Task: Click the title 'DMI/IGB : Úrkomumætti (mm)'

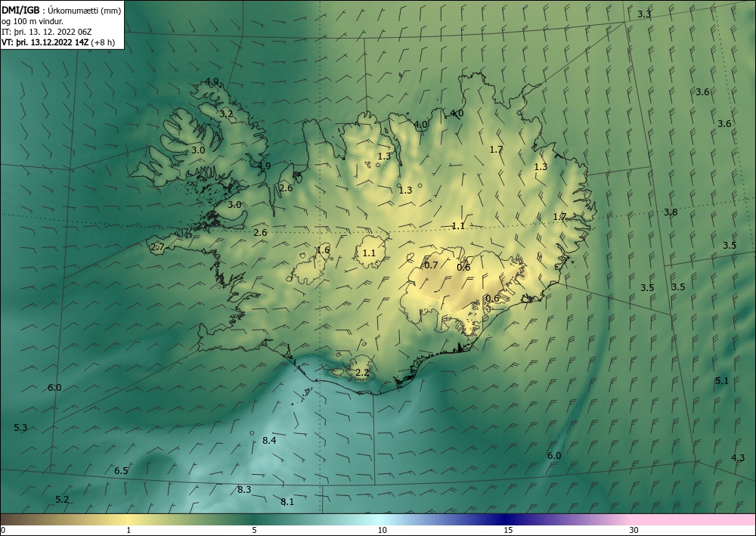Action: (x=61, y=10)
